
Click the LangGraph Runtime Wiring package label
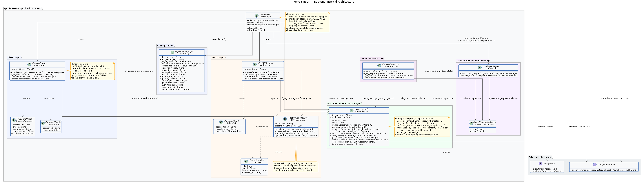point(473,61)
